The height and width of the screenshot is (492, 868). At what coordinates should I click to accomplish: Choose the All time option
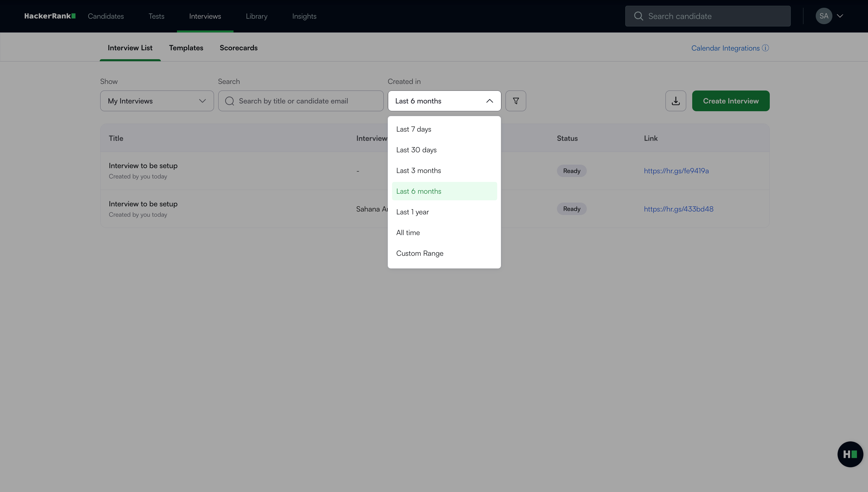tap(408, 232)
